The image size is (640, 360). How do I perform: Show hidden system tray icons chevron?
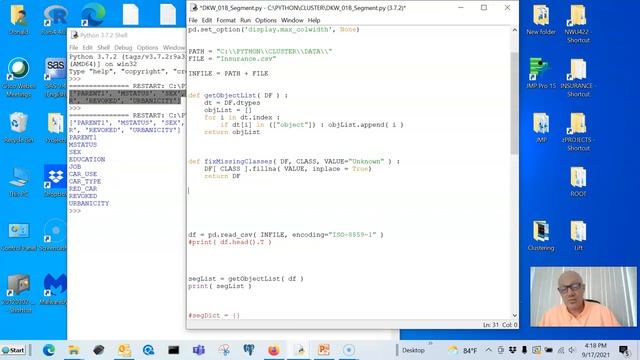[x=489, y=350]
